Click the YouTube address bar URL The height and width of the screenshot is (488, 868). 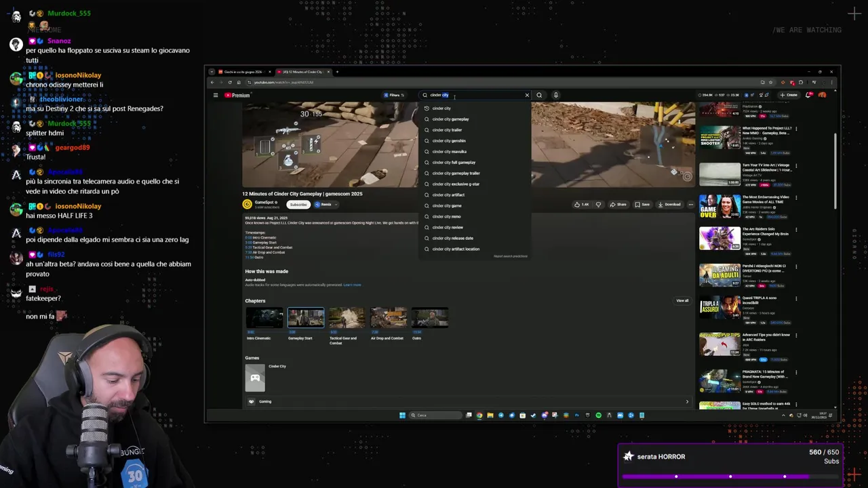283,82
